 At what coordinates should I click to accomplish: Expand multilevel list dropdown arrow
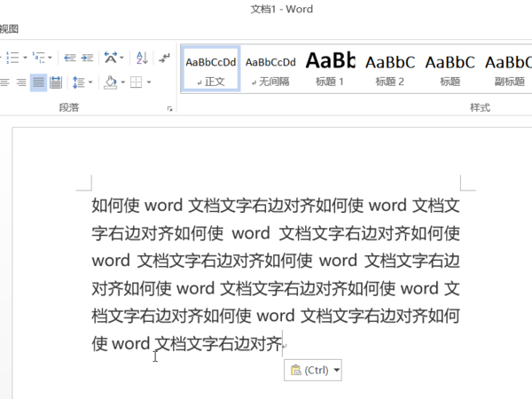50,58
